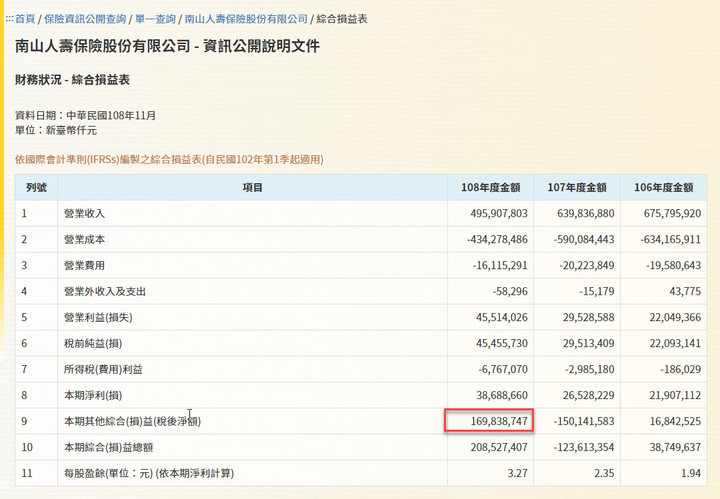Click the value -19,580,643
Screen dimensions: 720x499
[x=674, y=265]
